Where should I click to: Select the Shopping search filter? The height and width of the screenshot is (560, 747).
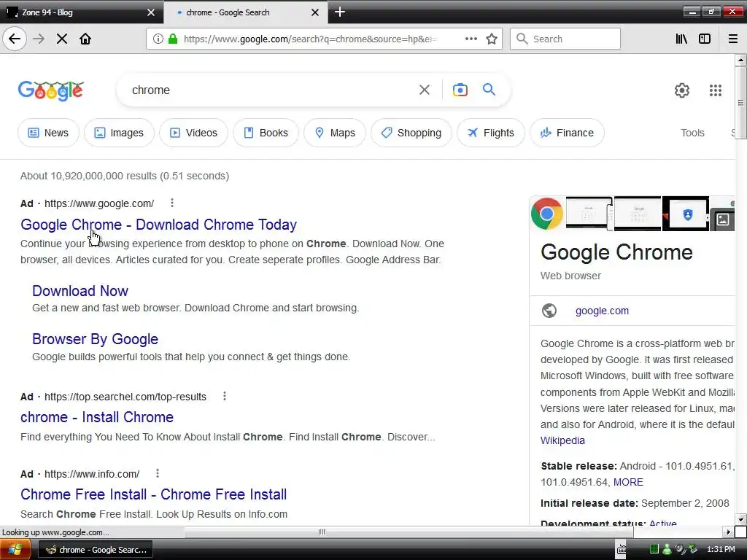pyautogui.click(x=411, y=133)
